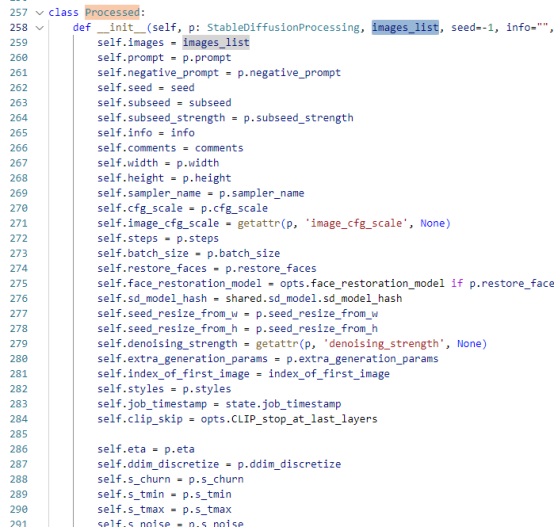
Task: Click p.s_churn on line 288
Action: (216, 479)
